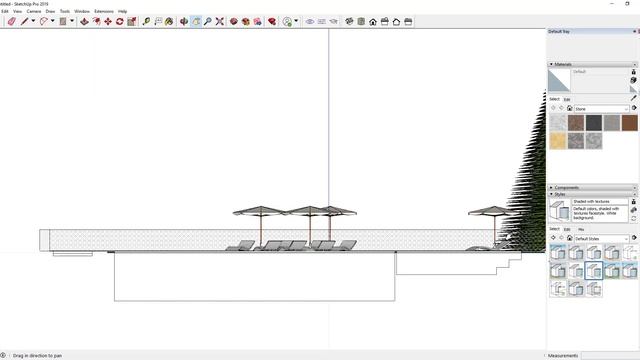The image size is (640, 360).
Task: Toggle the Default Tray auto-hide pin
Action: (634, 31)
